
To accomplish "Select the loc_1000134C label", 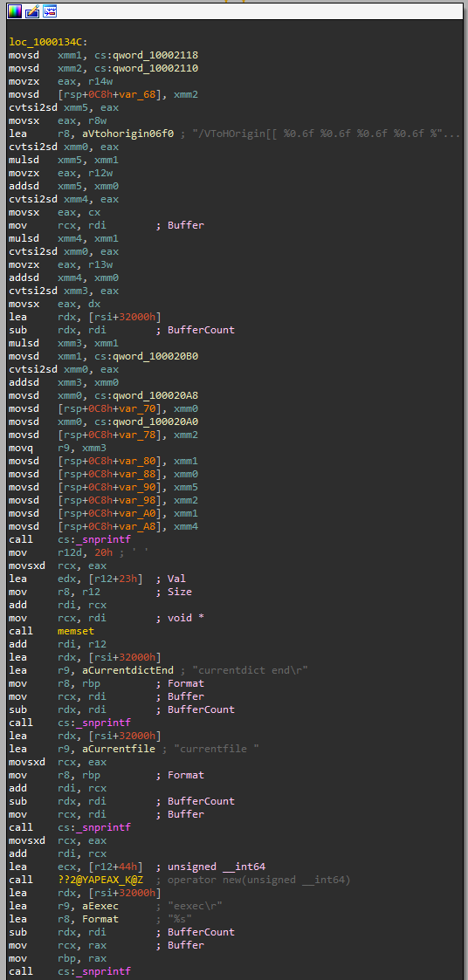I will [48, 43].
